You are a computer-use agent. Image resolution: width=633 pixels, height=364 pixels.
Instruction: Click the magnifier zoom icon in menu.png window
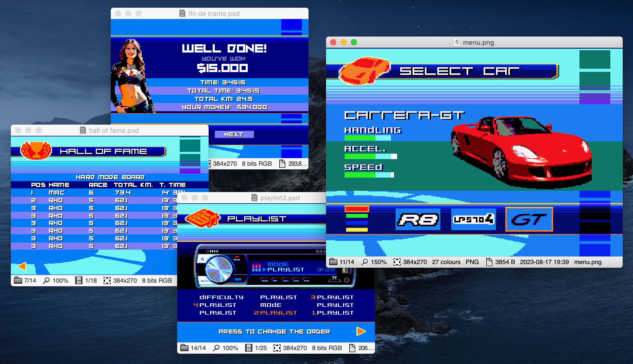pos(364,262)
